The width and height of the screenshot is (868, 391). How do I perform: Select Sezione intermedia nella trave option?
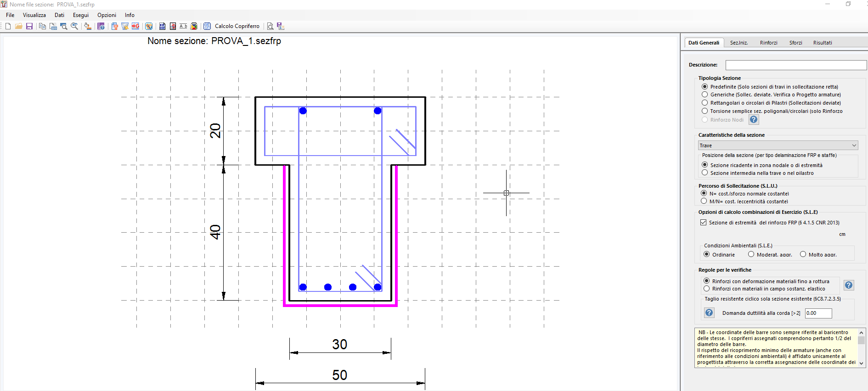pyautogui.click(x=705, y=173)
